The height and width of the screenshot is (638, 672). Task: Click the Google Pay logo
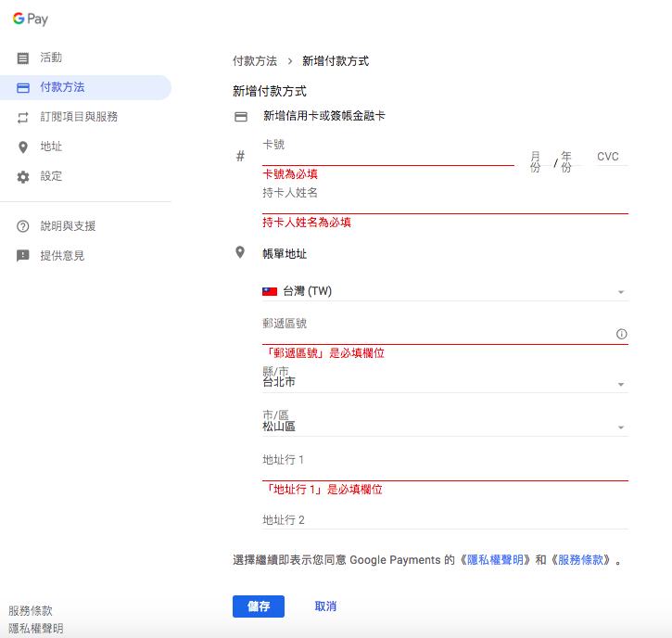31,19
